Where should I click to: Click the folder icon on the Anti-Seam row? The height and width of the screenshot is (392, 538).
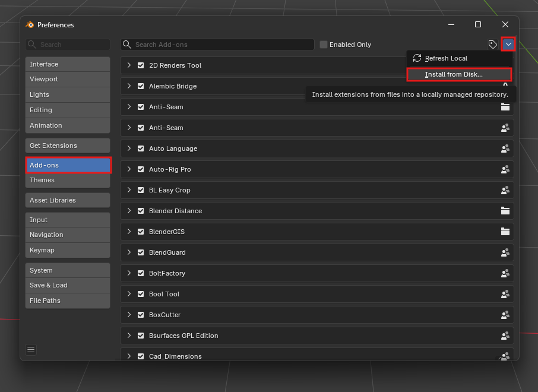click(x=505, y=107)
